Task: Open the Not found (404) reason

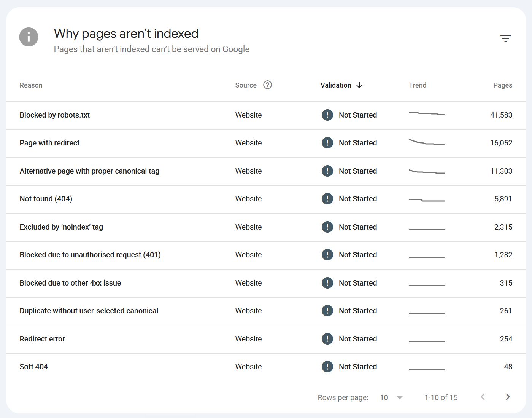Action: point(46,199)
